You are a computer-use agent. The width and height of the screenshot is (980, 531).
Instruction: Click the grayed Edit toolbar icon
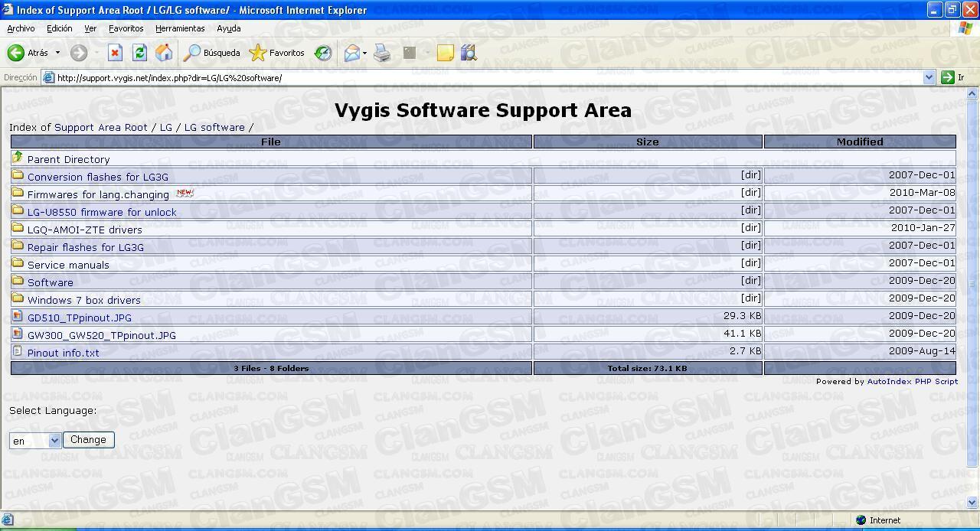click(x=410, y=53)
